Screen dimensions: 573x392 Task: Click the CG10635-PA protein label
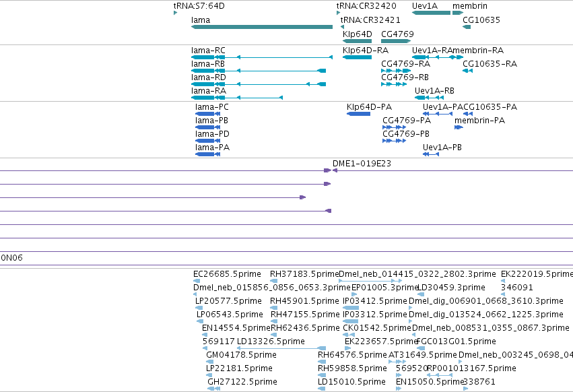tap(490, 107)
